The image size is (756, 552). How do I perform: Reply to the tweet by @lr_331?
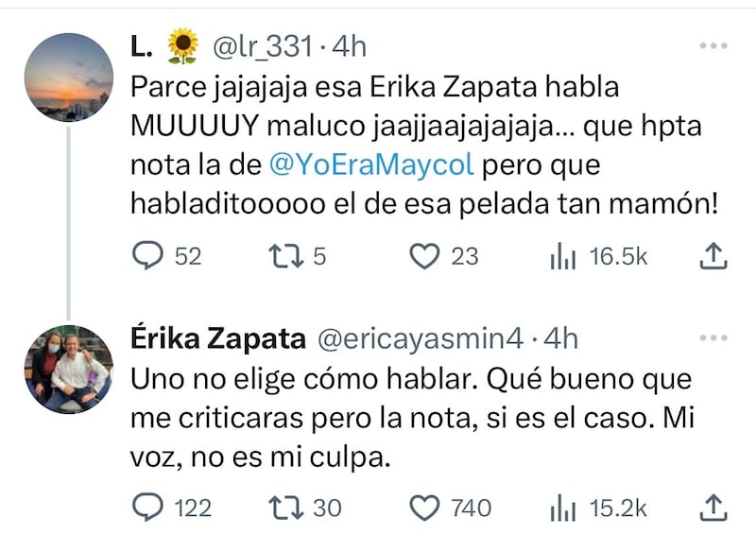[146, 255]
